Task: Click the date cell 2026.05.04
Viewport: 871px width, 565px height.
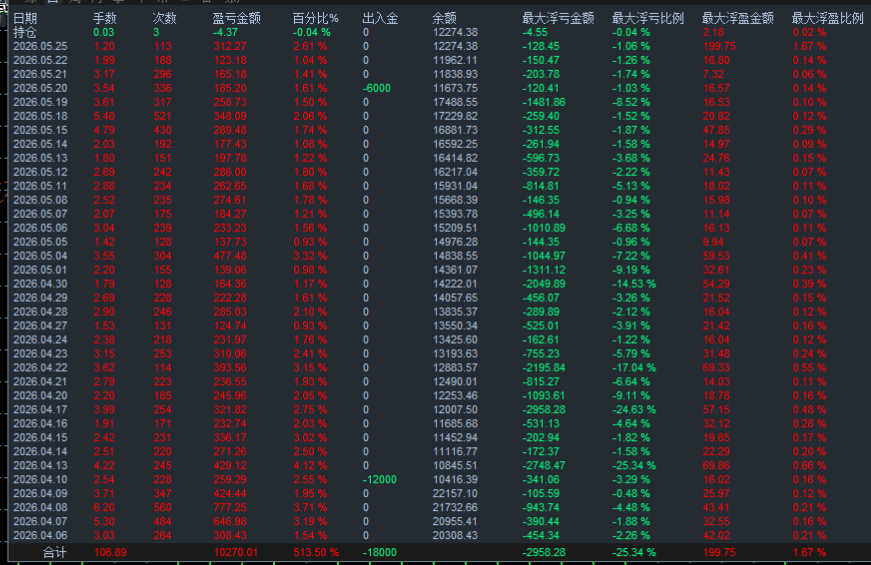Action: click(40, 256)
